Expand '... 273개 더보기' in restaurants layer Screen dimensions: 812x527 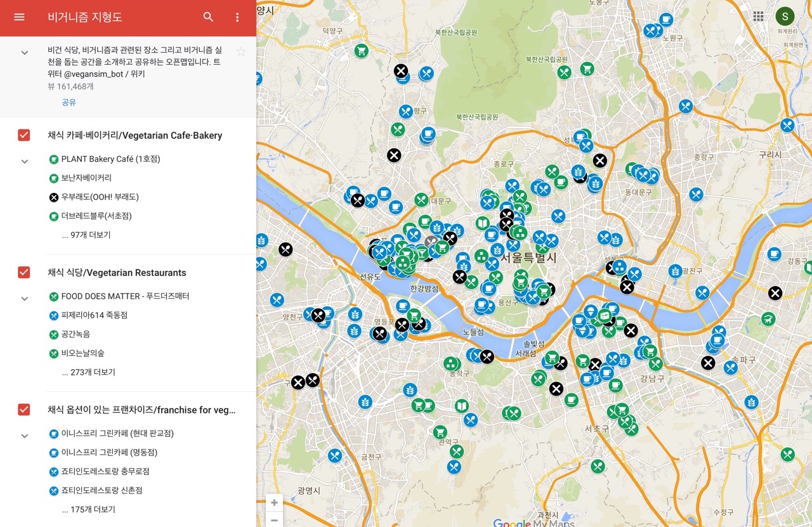pyautogui.click(x=89, y=372)
